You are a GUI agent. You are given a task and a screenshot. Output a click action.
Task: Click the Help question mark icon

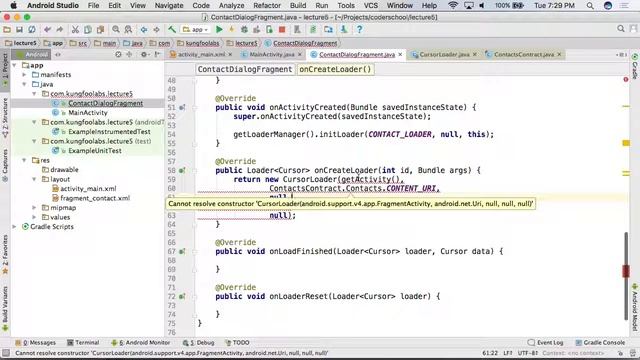pos(359,29)
